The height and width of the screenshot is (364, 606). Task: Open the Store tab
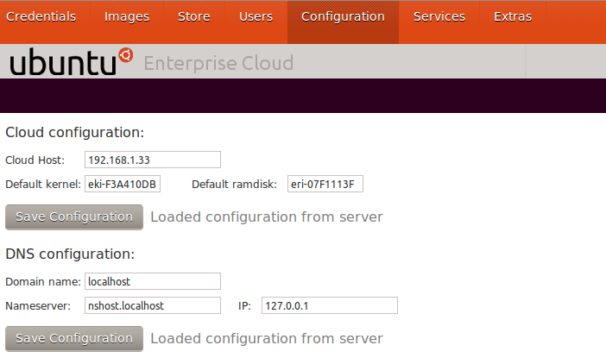(194, 16)
